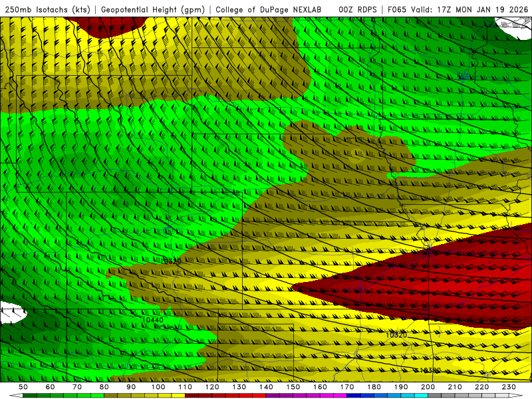Select the bright yellow swatch just before 110

(x=178, y=396)
